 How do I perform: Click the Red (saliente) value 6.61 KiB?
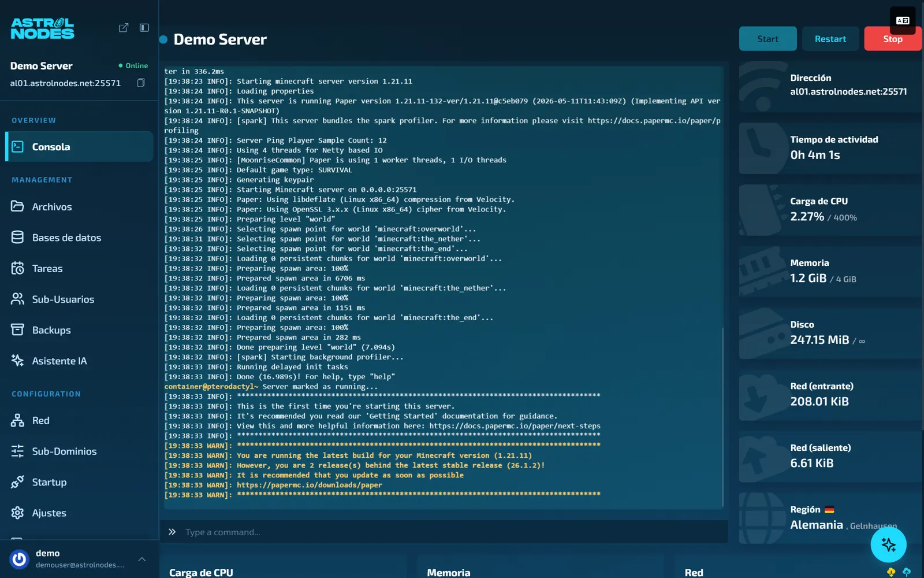(812, 463)
